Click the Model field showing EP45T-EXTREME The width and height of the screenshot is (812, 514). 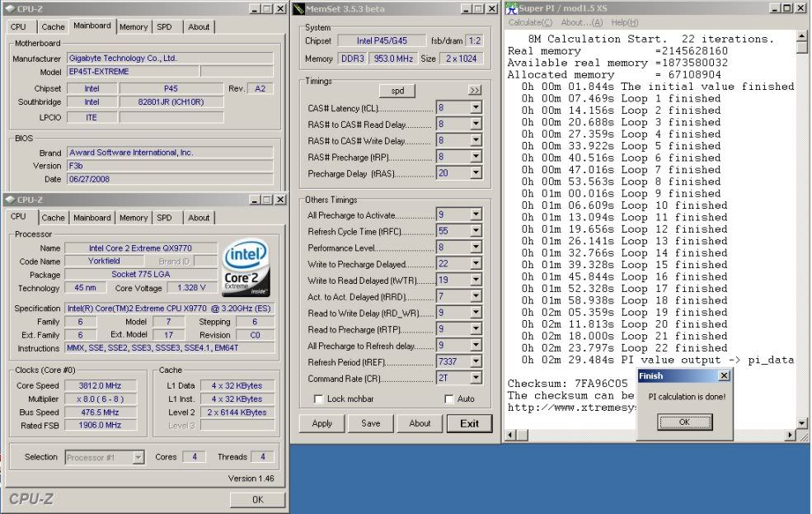coord(133,72)
